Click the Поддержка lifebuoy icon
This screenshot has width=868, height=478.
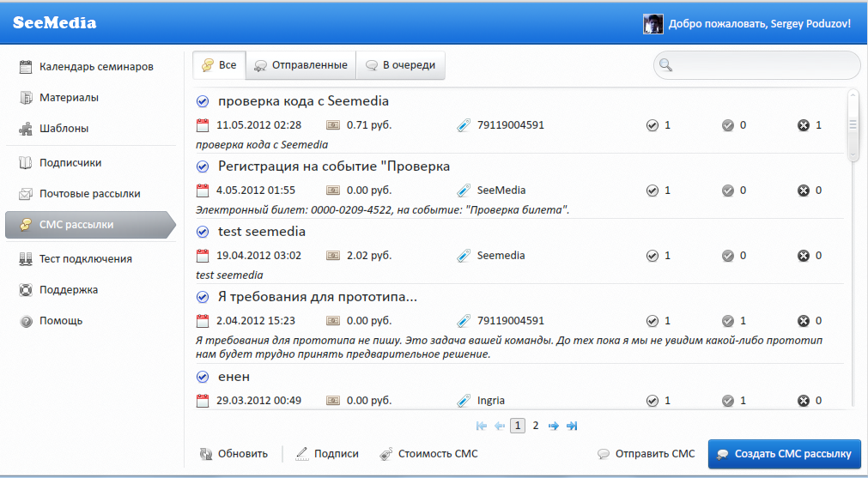[26, 290]
